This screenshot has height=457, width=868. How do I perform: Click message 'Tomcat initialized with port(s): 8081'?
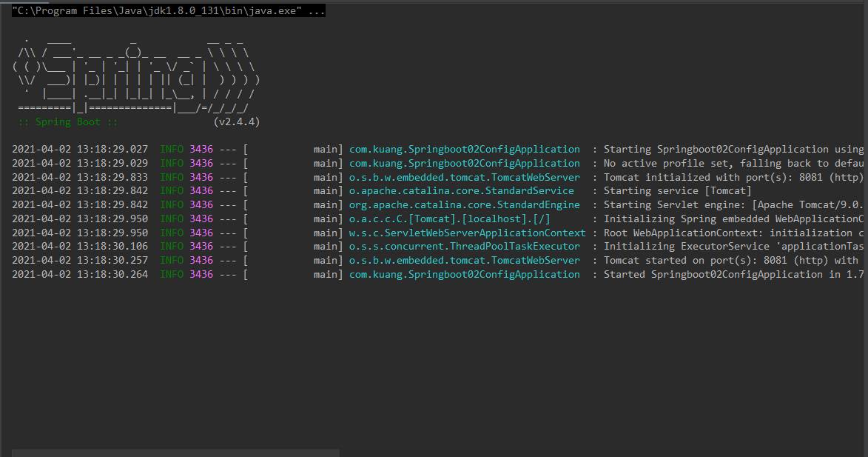click(713, 177)
